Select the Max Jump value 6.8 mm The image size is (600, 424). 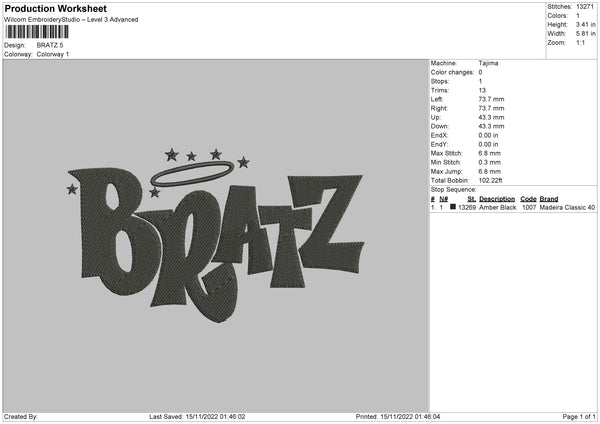tap(490, 172)
